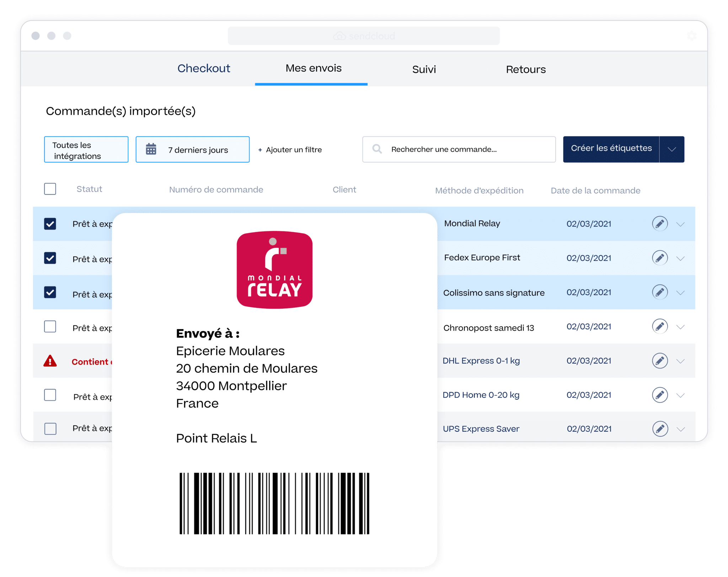Uncheck the Mondial Relay row checkbox

[50, 224]
